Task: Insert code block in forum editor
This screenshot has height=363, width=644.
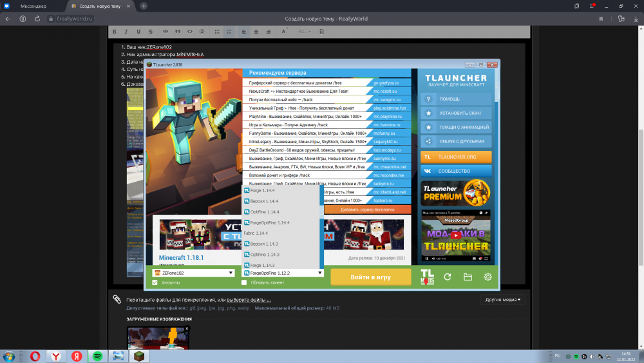Action: (190, 32)
